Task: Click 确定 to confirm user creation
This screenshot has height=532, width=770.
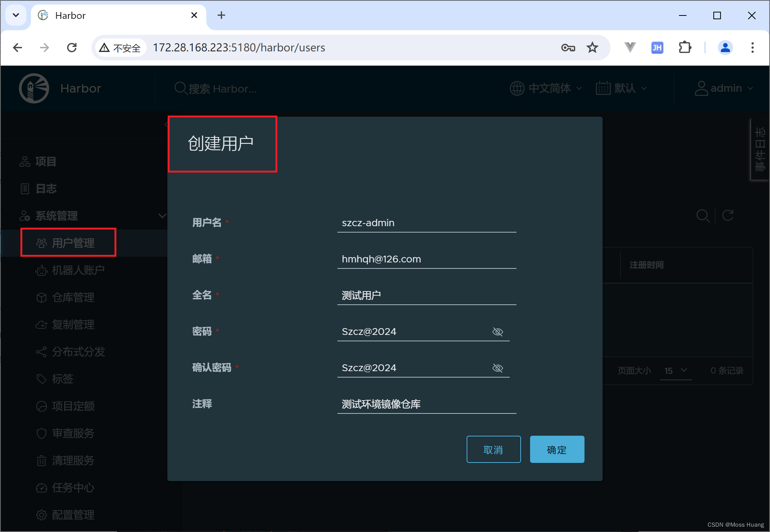Action: pyautogui.click(x=557, y=449)
